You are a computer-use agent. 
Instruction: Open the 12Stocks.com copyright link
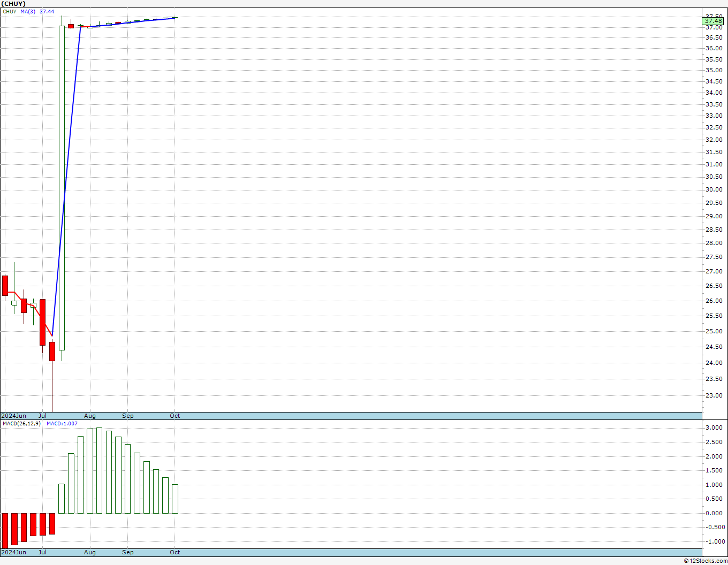705,561
